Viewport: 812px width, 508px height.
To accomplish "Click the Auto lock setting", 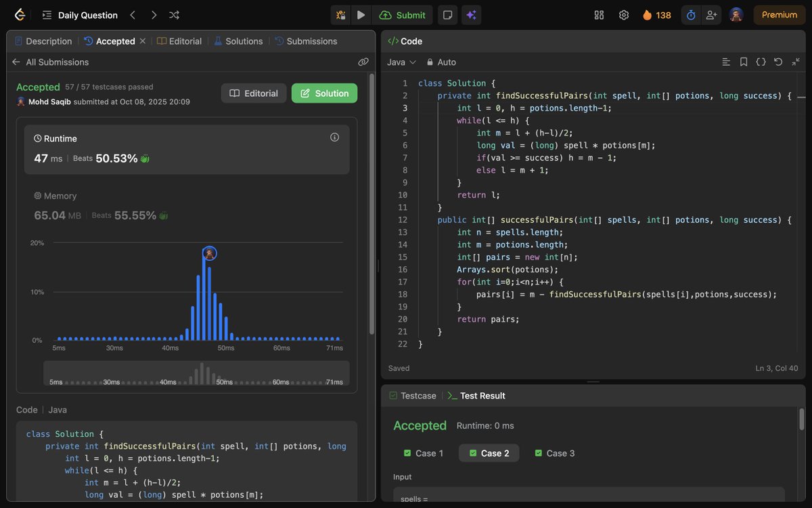I will (x=441, y=62).
